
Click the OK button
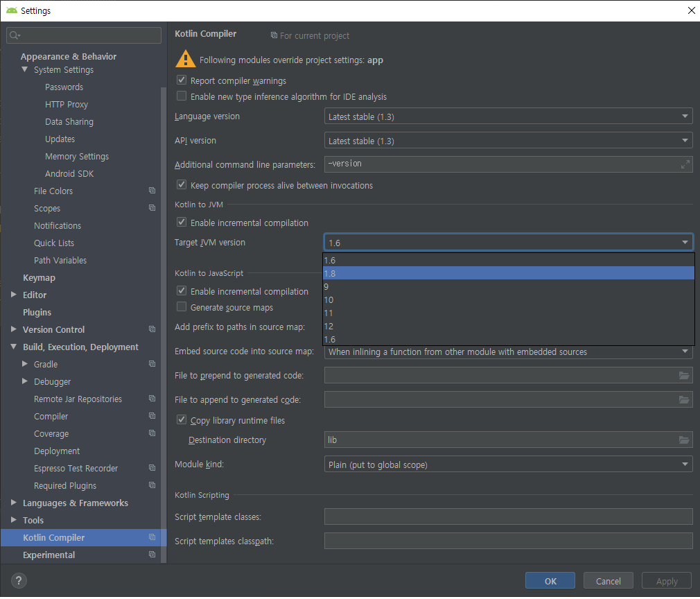(x=550, y=581)
